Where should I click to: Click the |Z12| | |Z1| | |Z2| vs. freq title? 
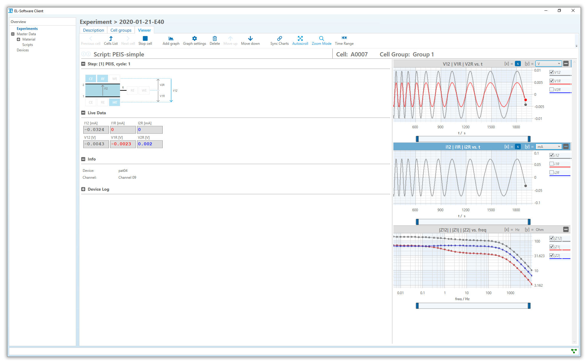point(463,230)
